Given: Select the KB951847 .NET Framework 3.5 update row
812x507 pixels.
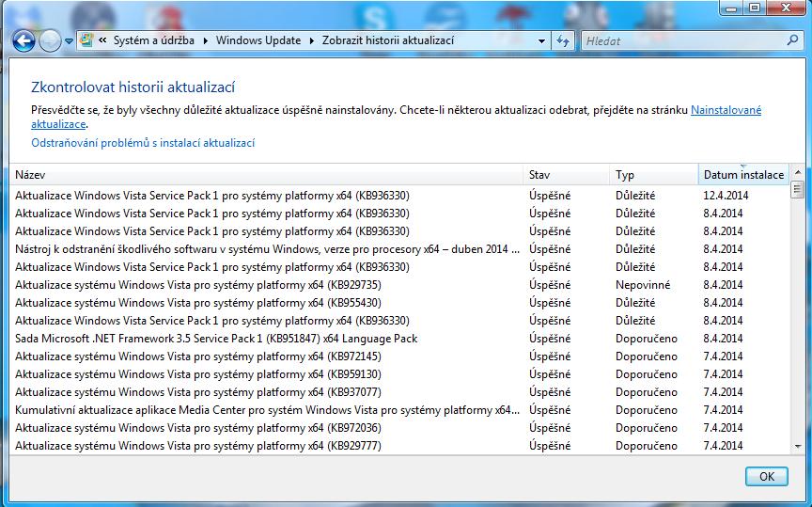Looking at the screenshot, I should [x=216, y=339].
